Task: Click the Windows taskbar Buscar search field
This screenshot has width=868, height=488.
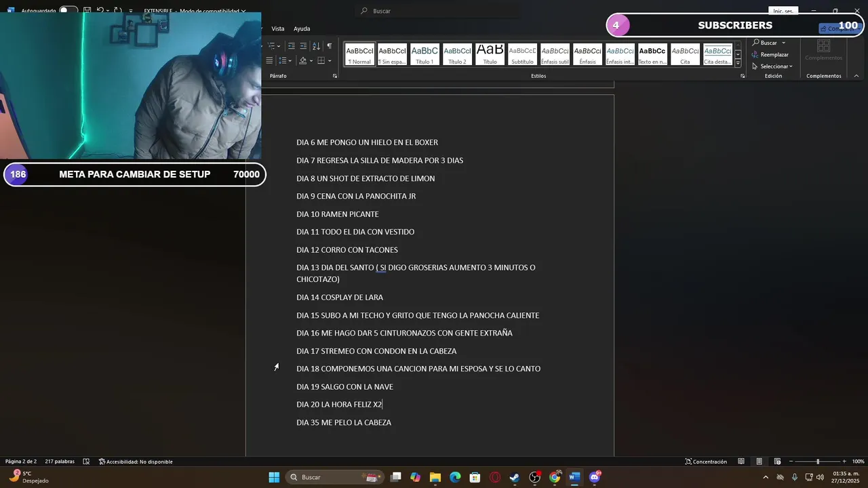Action: point(334,477)
